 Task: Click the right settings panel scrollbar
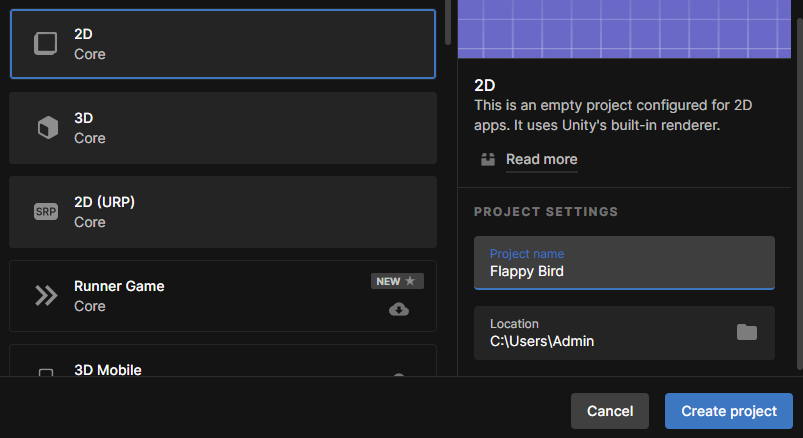pos(800,194)
